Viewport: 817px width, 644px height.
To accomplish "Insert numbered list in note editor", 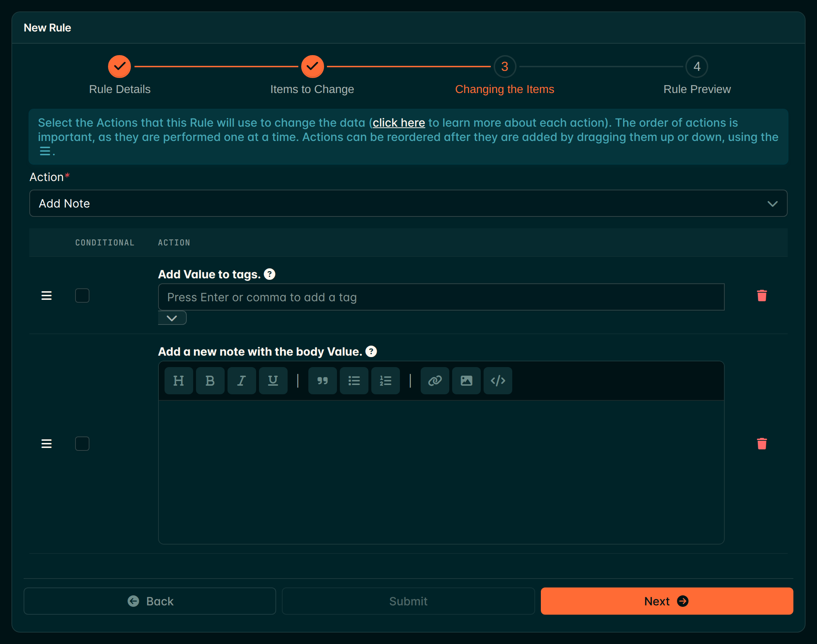I will (385, 381).
